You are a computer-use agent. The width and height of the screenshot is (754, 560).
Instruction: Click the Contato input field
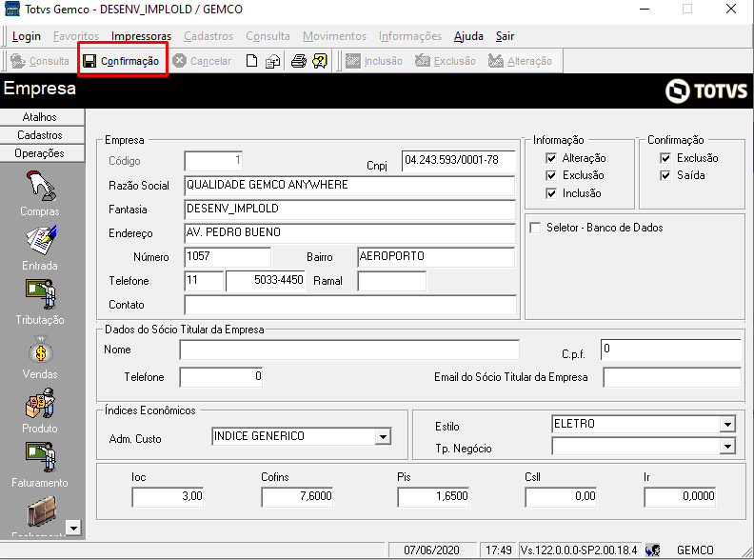pyautogui.click(x=350, y=305)
